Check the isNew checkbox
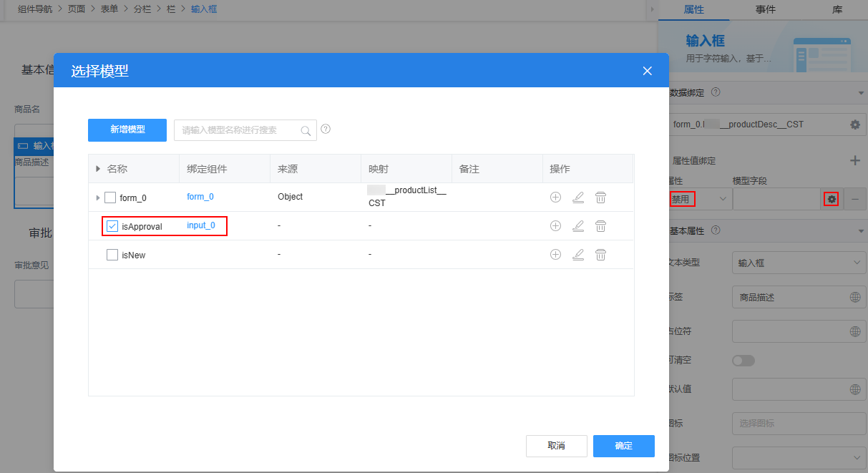 pyautogui.click(x=112, y=255)
